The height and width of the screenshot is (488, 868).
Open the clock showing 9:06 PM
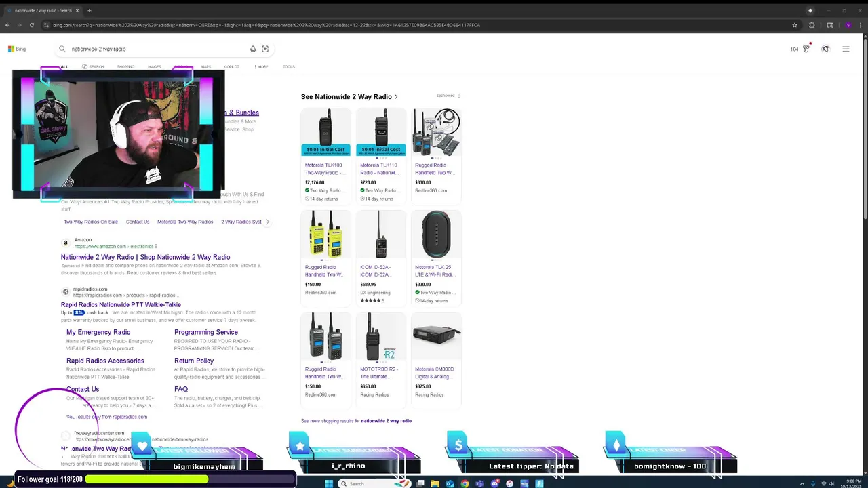pos(850,483)
